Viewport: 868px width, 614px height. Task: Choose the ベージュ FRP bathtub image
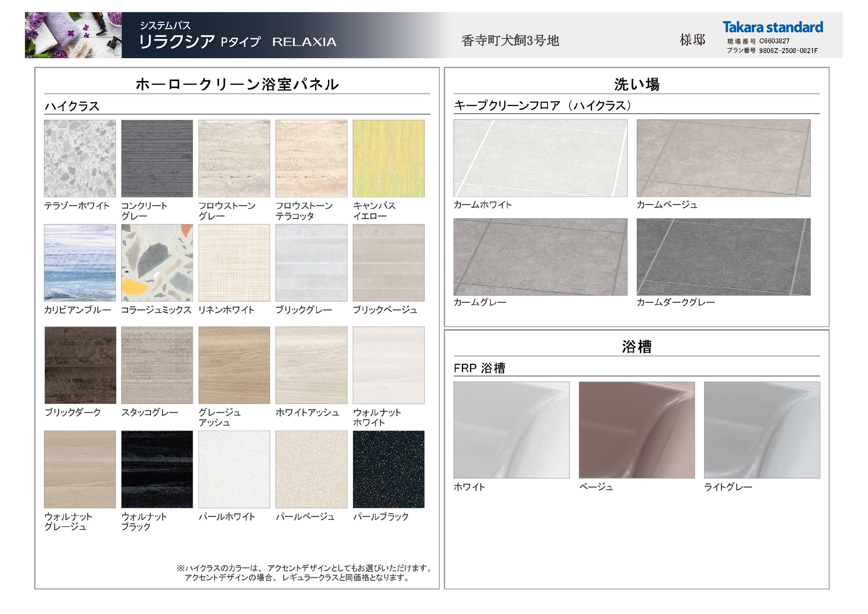click(x=637, y=430)
